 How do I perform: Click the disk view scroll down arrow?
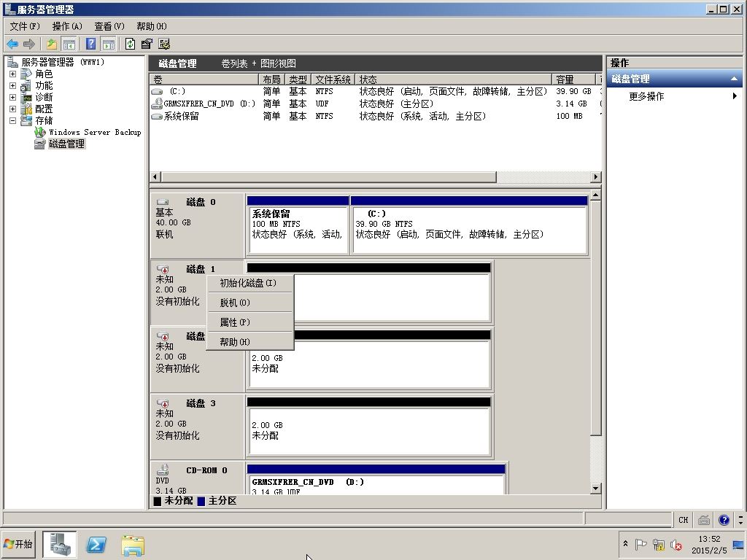click(595, 488)
